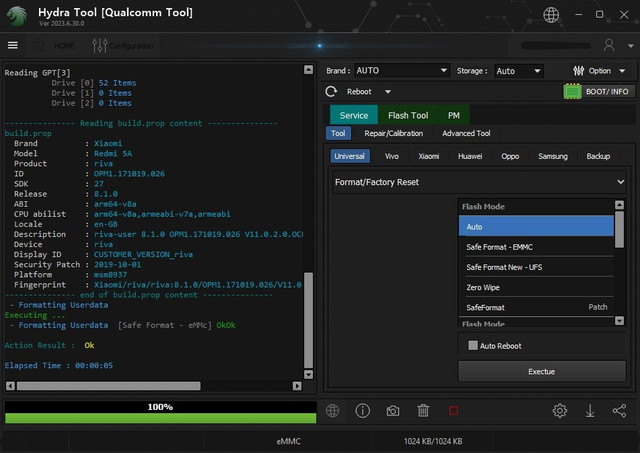Switch to the Service tab
Screen dimensions: 640x453
[x=353, y=115]
